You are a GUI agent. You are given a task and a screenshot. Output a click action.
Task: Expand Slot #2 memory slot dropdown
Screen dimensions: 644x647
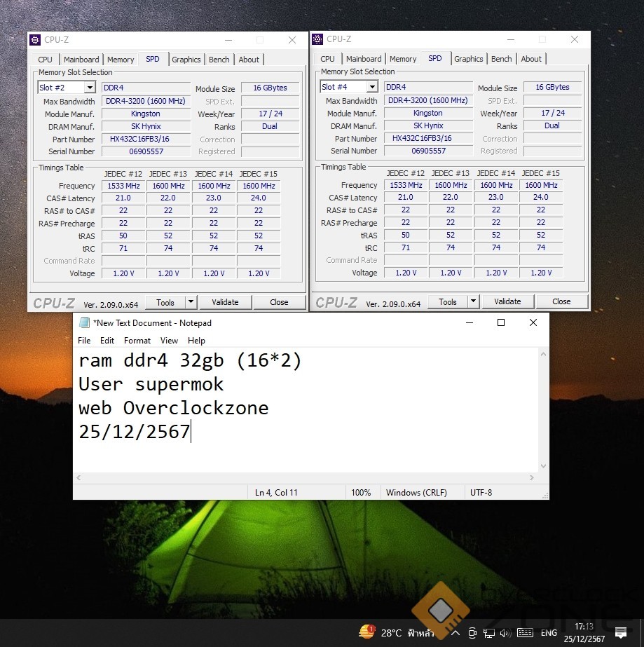pos(90,88)
